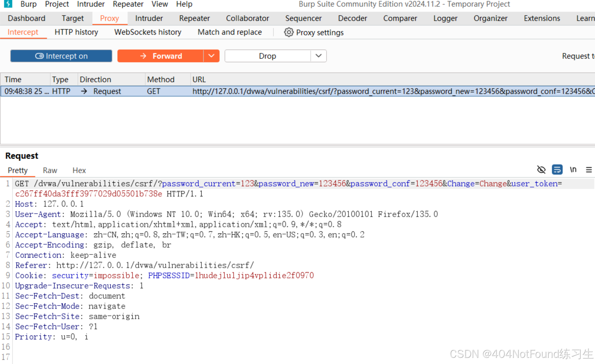595x364 pixels.
Task: Open the View menu
Action: (160, 4)
